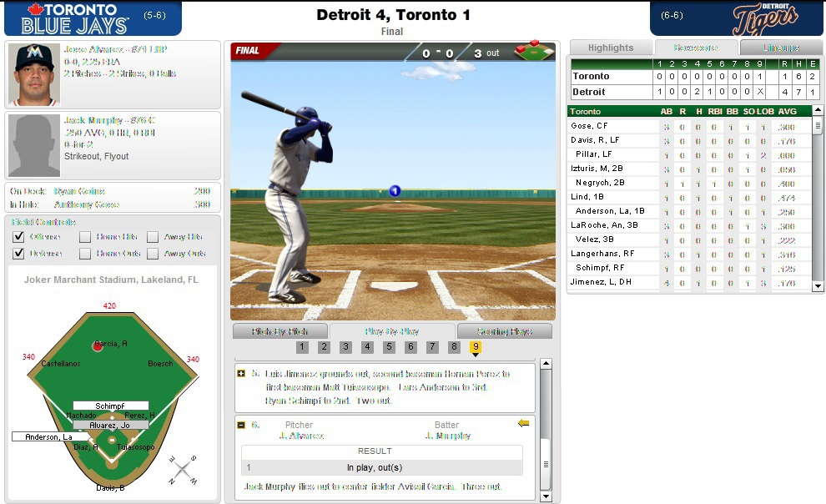826x504 pixels.
Task: Toggle the Offense checkbox
Action: 18,237
